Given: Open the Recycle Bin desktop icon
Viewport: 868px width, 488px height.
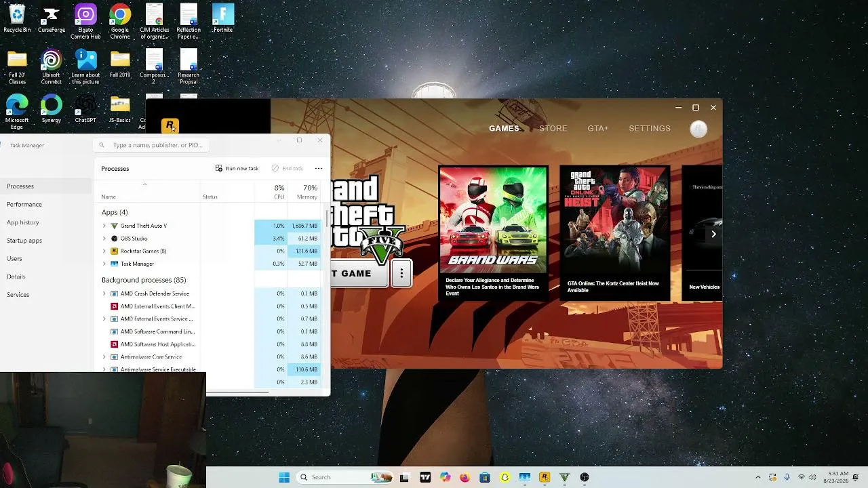Looking at the screenshot, I should 17,18.
